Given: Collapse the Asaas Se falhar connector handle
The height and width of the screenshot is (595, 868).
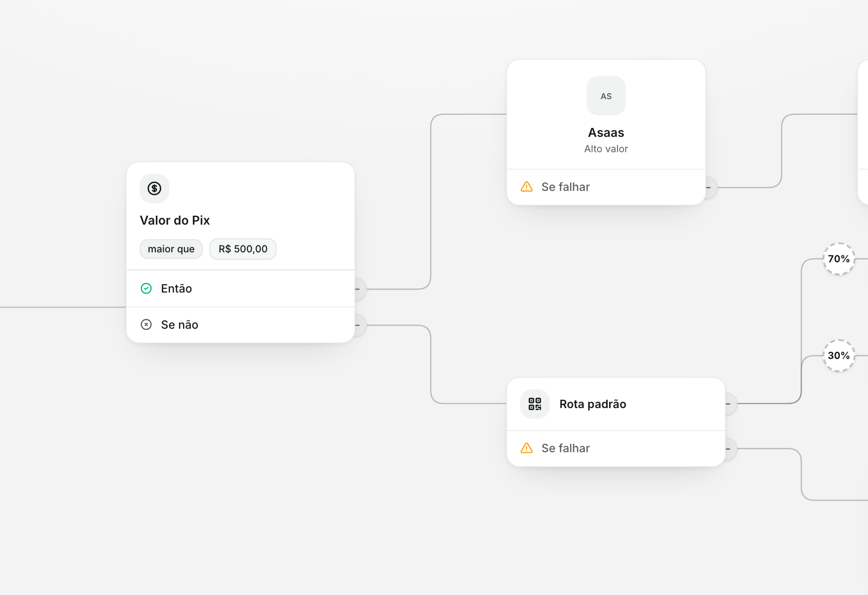Looking at the screenshot, I should pyautogui.click(x=710, y=187).
